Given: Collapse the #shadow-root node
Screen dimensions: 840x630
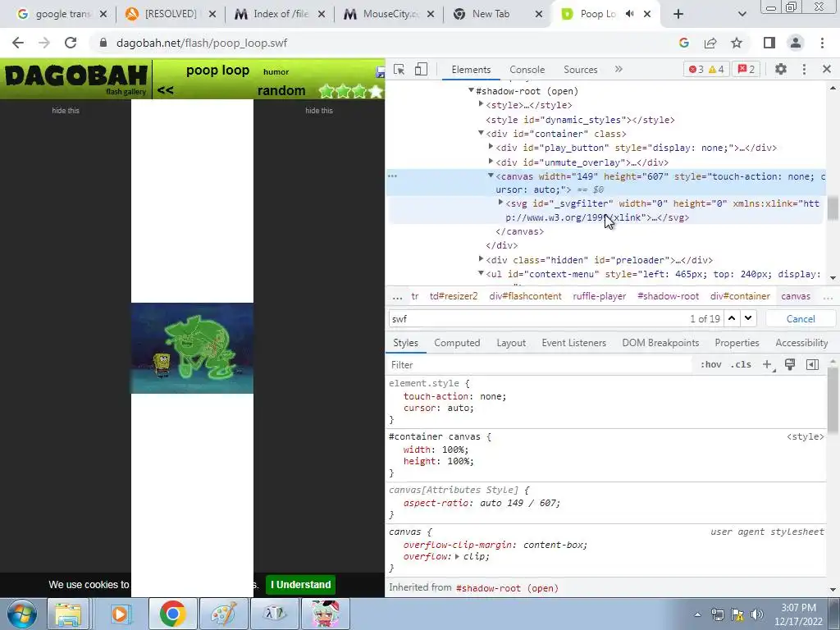Looking at the screenshot, I should [x=471, y=90].
